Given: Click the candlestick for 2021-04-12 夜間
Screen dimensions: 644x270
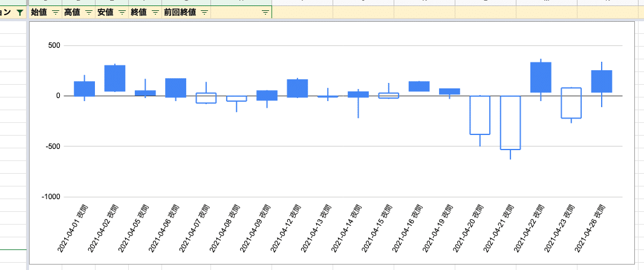Looking at the screenshot, I should coord(298,88).
